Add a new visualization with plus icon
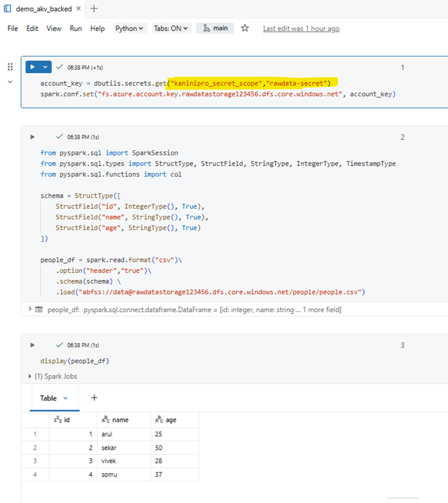 pos(95,397)
